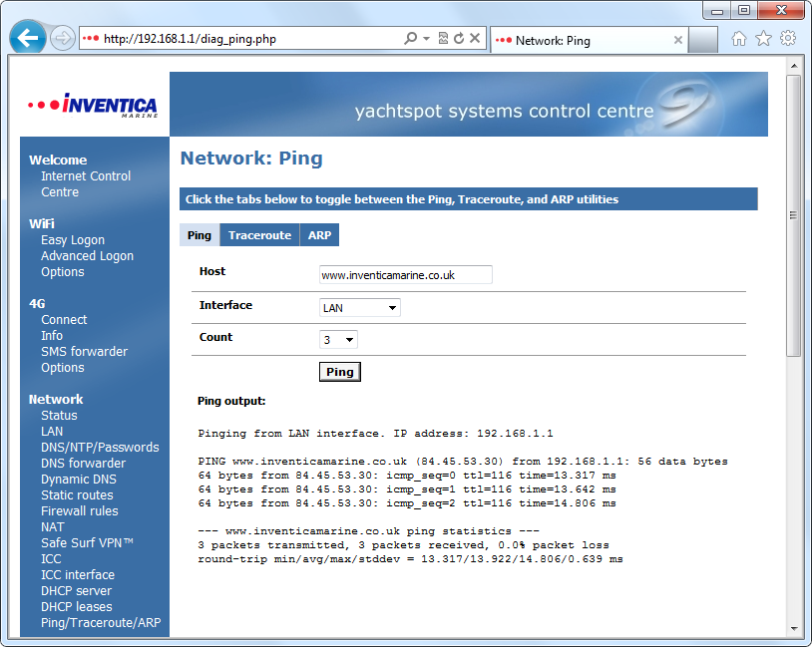Image resolution: width=812 pixels, height=647 pixels.
Task: Open Network Status link
Action: pos(59,415)
